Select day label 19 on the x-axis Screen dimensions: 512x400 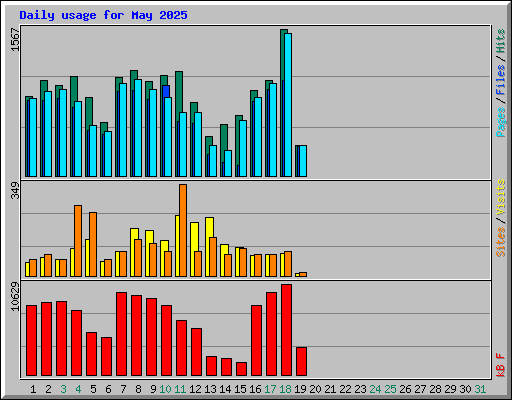(300, 389)
